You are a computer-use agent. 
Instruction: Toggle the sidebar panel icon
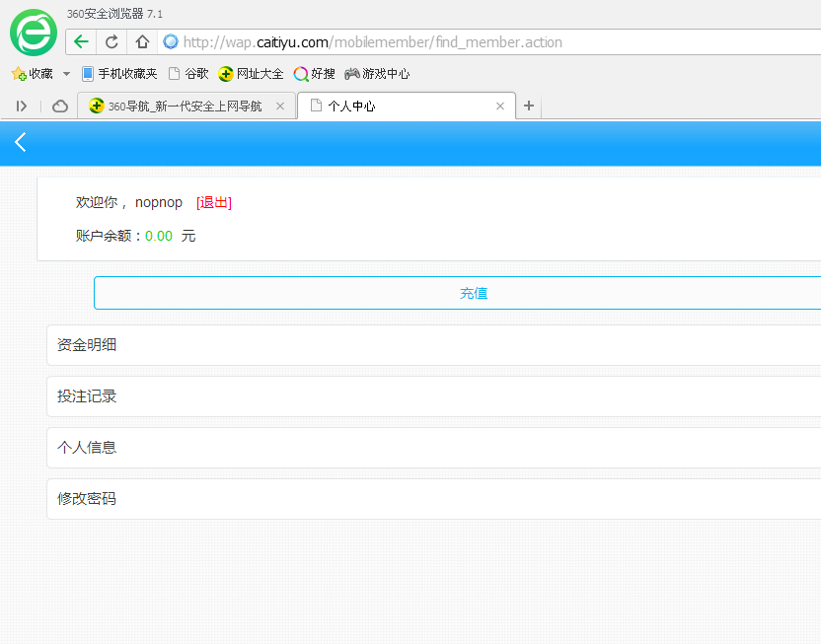(x=22, y=107)
